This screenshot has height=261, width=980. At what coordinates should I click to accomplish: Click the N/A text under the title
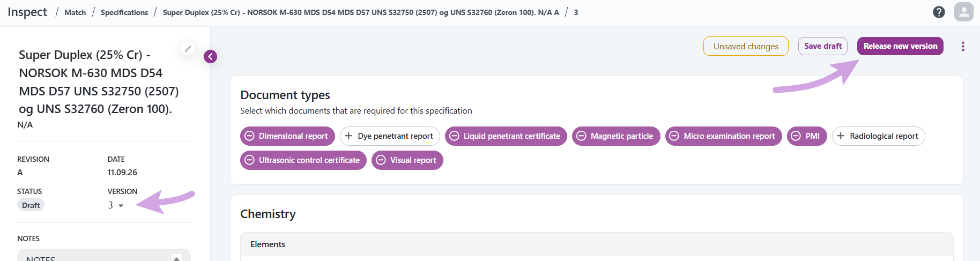pyautogui.click(x=25, y=125)
